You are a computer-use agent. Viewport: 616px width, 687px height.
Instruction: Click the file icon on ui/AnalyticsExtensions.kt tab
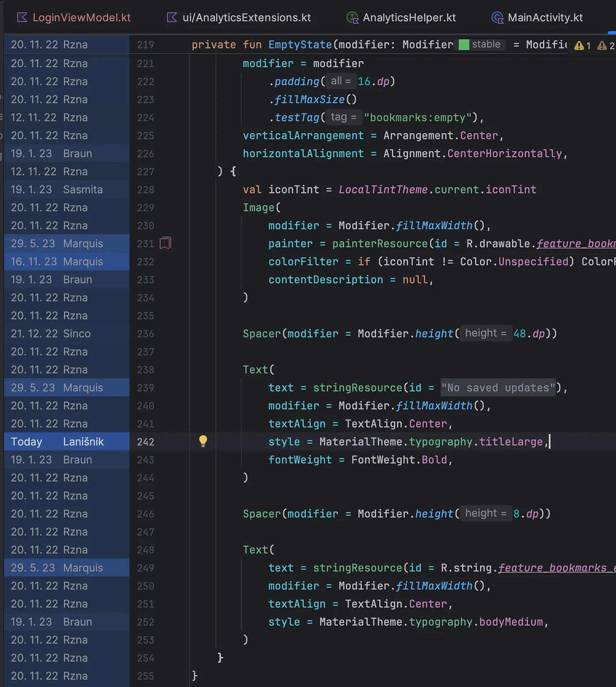pos(172,18)
